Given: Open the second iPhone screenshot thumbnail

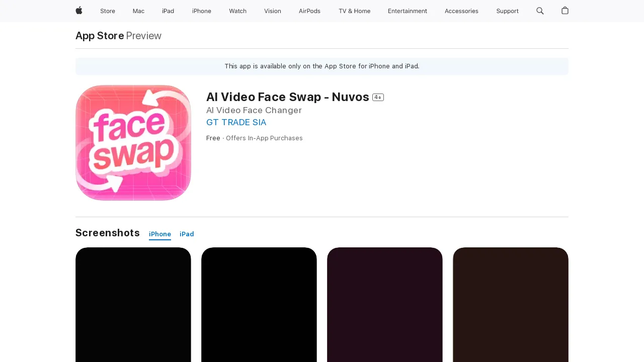Looking at the screenshot, I should (259, 305).
